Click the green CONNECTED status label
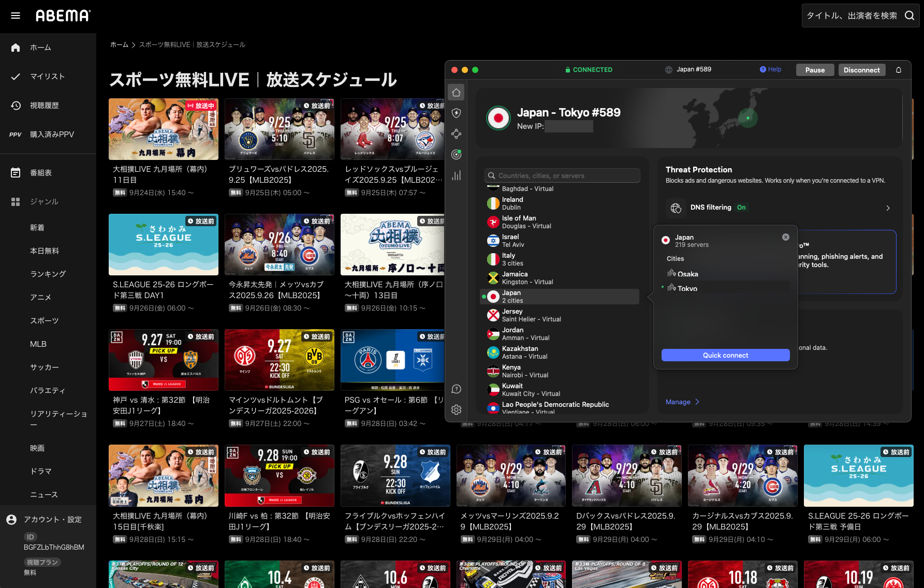 [589, 70]
